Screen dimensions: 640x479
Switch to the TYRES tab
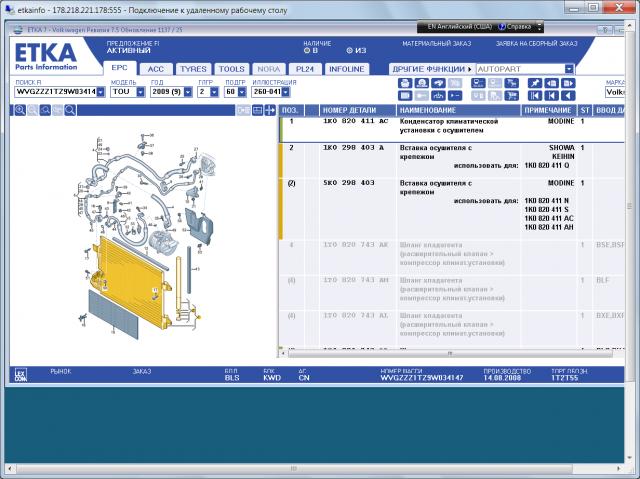[193, 69]
